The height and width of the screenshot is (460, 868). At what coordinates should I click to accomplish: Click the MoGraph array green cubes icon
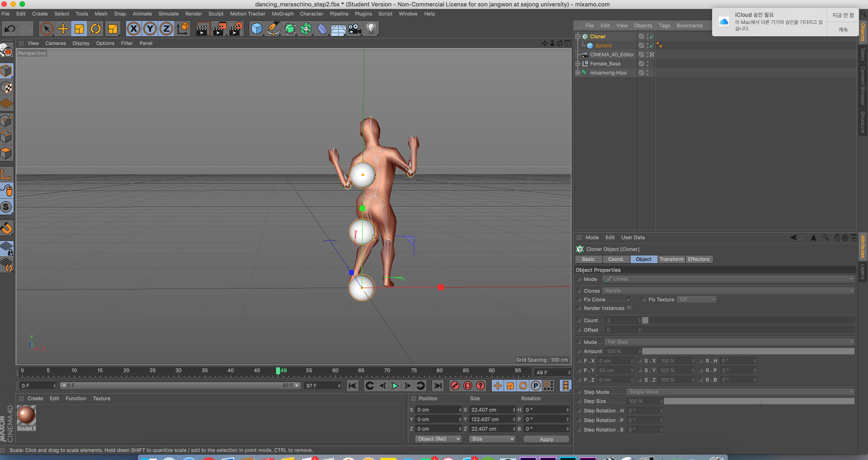click(306, 29)
